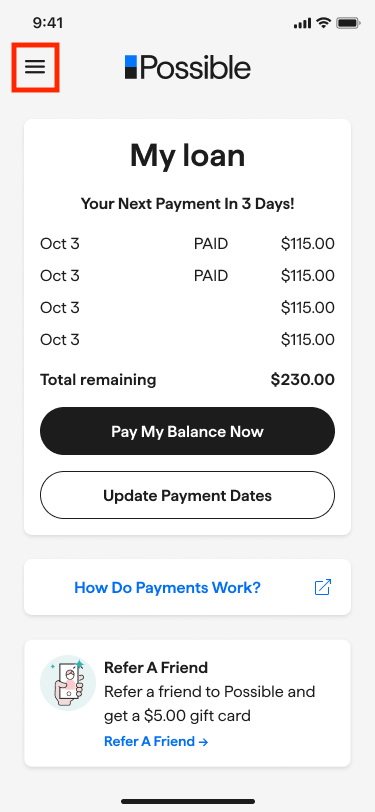The width and height of the screenshot is (375, 812).
Task: Tap the Wi-Fi status icon
Action: pyautogui.click(x=324, y=23)
